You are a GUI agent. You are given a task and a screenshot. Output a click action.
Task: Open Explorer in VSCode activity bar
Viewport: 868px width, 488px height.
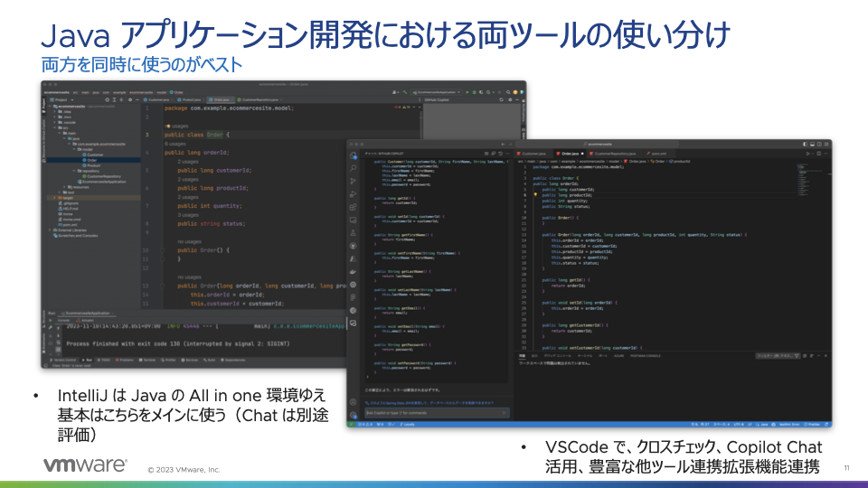coord(354,155)
